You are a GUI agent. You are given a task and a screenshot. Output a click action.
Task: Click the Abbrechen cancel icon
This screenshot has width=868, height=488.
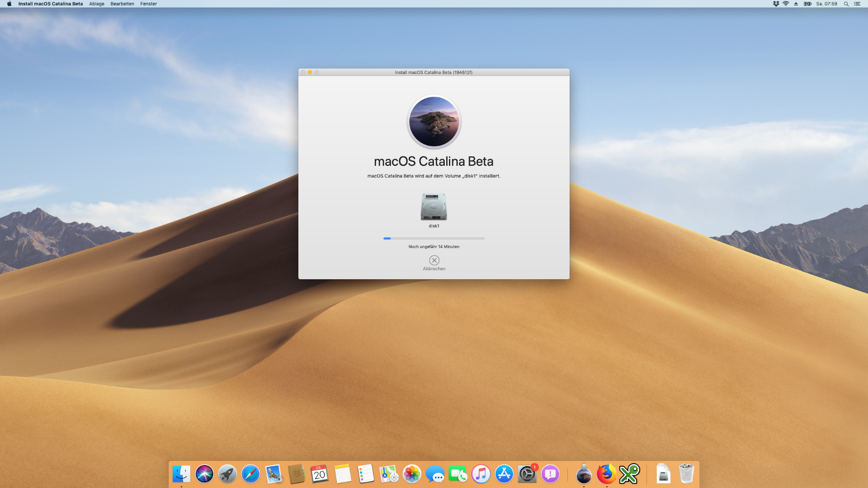coord(434,260)
